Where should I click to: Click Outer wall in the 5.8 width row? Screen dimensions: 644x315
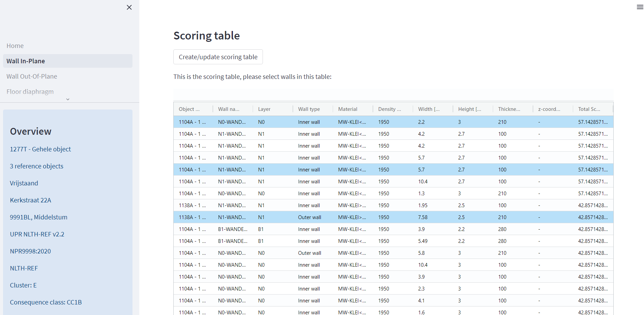(310, 253)
